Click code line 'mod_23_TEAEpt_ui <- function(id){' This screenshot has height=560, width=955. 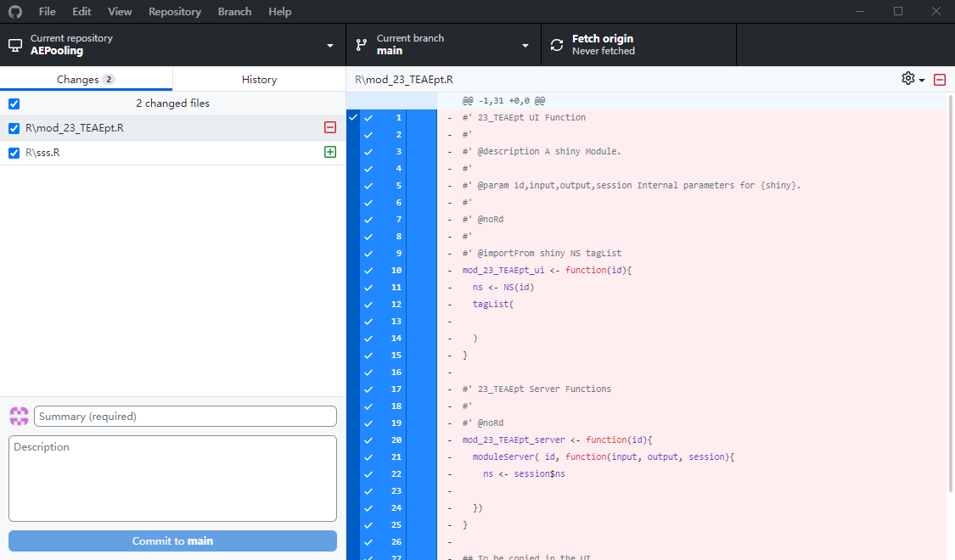coord(547,271)
